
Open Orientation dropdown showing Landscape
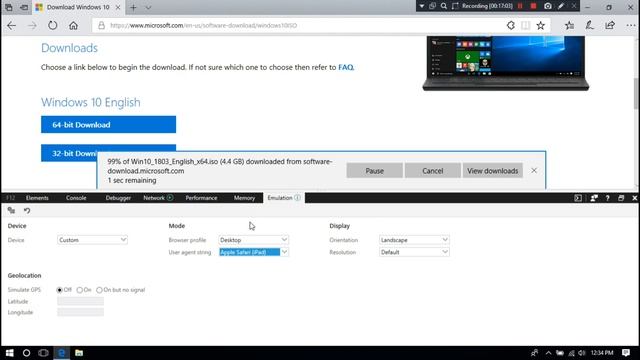coord(414,240)
